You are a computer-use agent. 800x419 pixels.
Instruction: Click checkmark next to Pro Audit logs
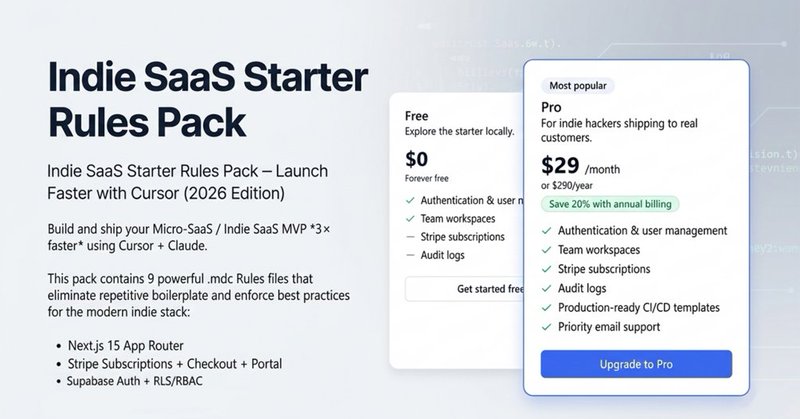point(548,288)
